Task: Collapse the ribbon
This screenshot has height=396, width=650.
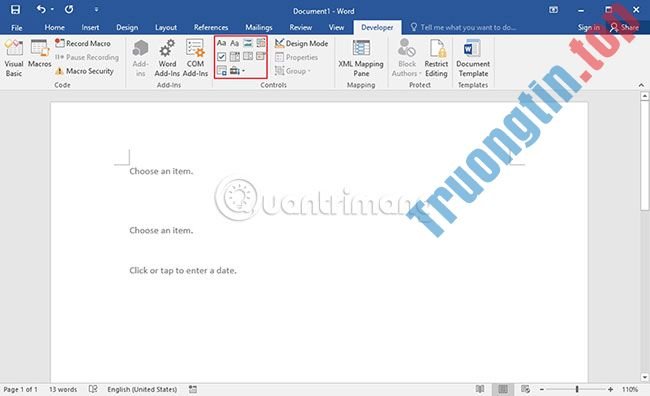Action: [x=641, y=85]
